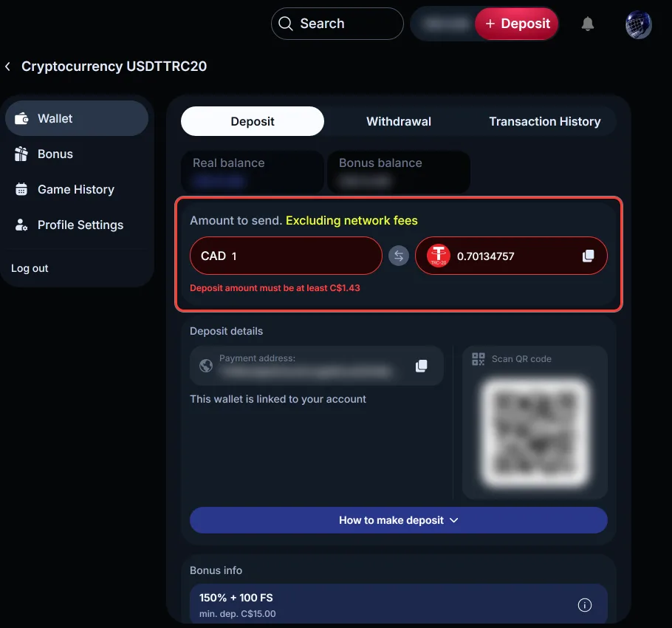The image size is (672, 628).
Task: Open Bonus section in sidebar
Action: tap(77, 154)
